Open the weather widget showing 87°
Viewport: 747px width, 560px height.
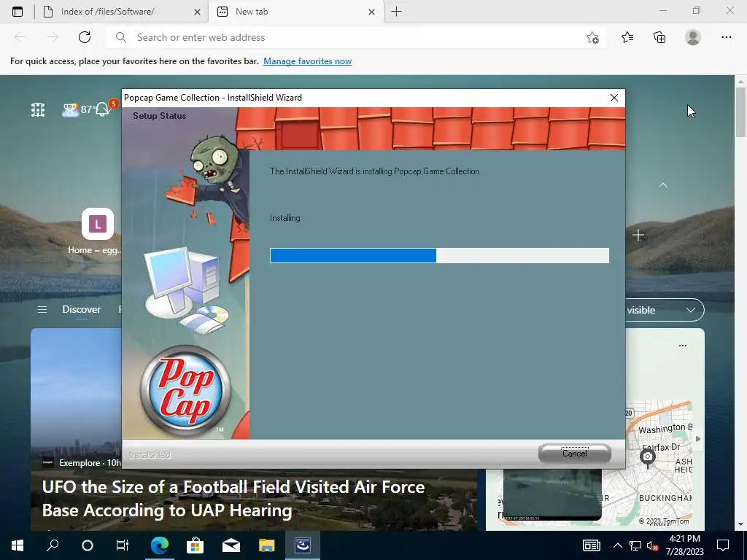coord(77,109)
